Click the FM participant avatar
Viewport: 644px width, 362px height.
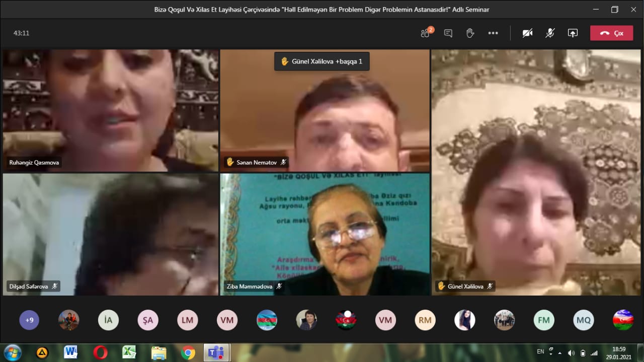coord(544,320)
